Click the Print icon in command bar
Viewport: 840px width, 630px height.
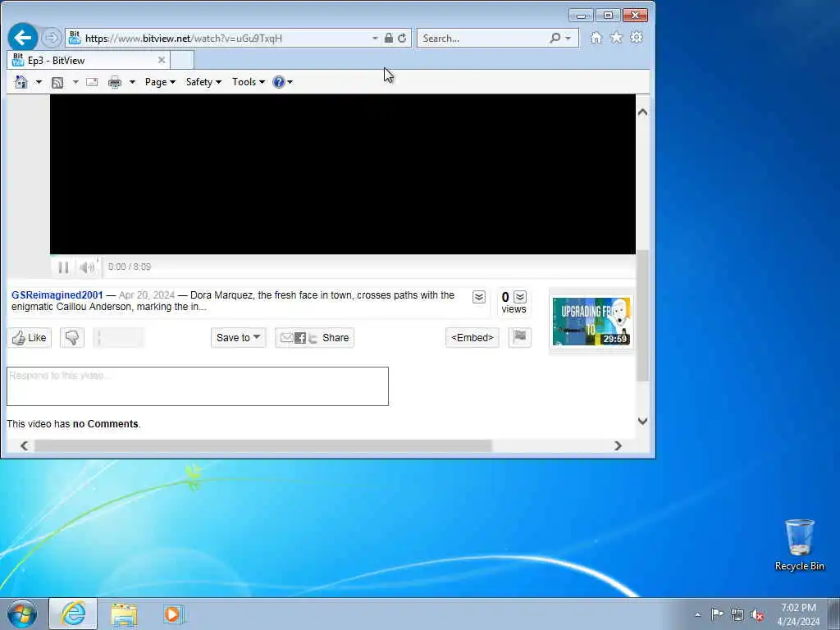click(x=115, y=82)
